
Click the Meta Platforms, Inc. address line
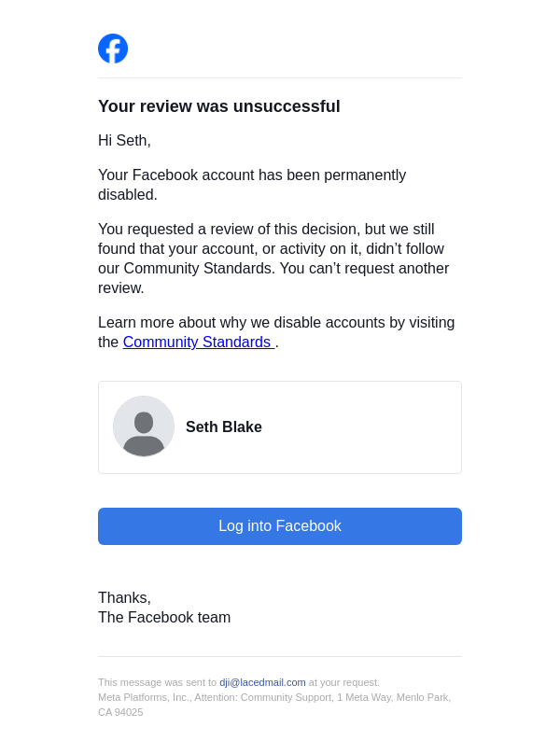click(x=274, y=697)
